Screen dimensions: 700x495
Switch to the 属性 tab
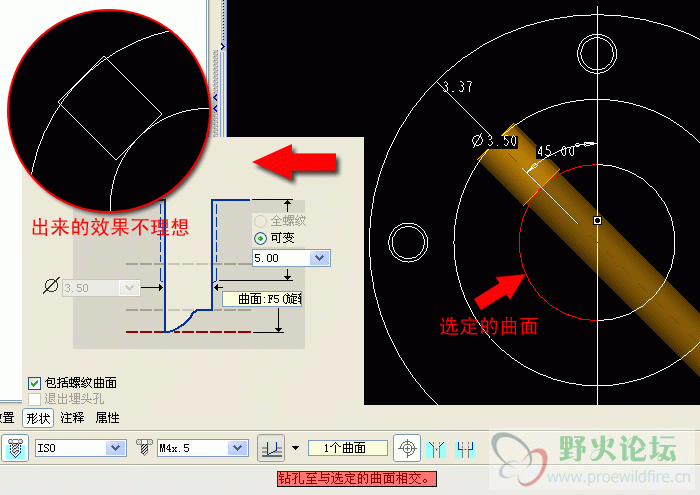coord(107,418)
